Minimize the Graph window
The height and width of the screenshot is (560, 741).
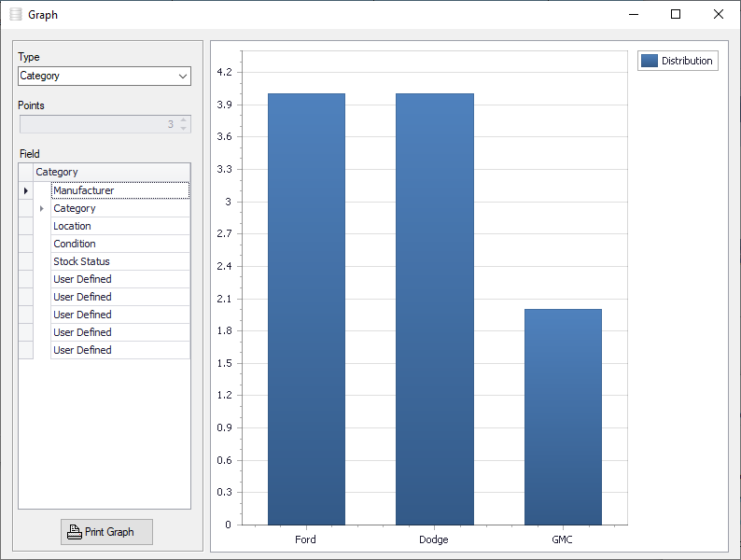634,15
